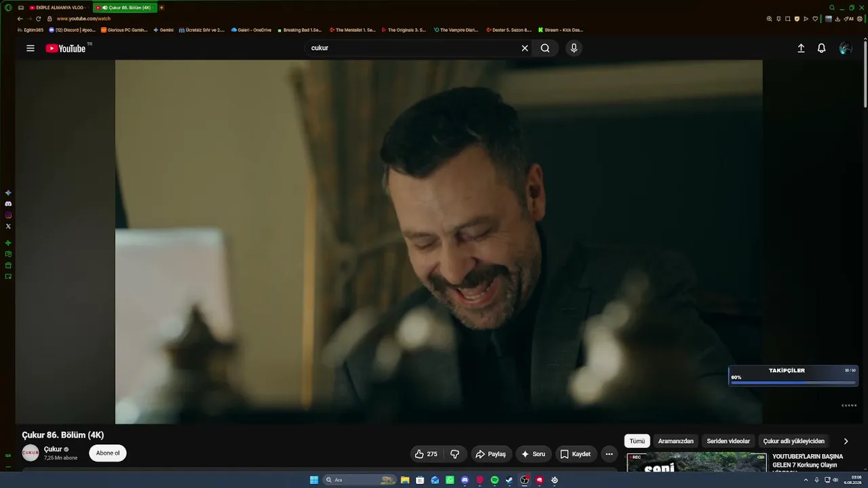The width and height of the screenshot is (868, 488).
Task: Open the taskbar clock and date
Action: (x=852, y=480)
